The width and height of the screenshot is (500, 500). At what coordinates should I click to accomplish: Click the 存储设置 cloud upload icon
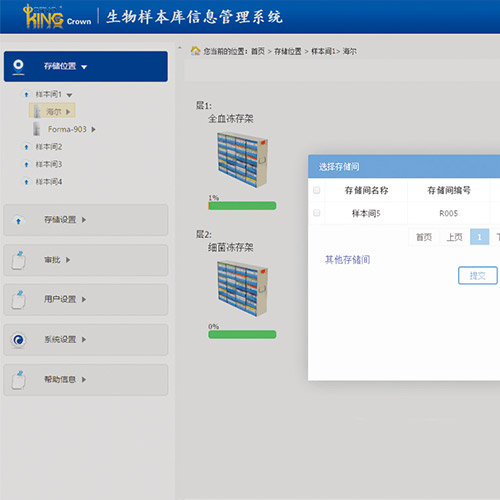(x=18, y=220)
